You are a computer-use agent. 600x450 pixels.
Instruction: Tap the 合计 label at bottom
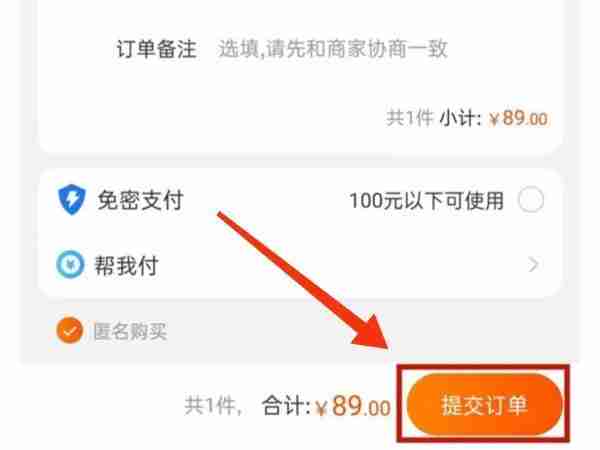(285, 406)
